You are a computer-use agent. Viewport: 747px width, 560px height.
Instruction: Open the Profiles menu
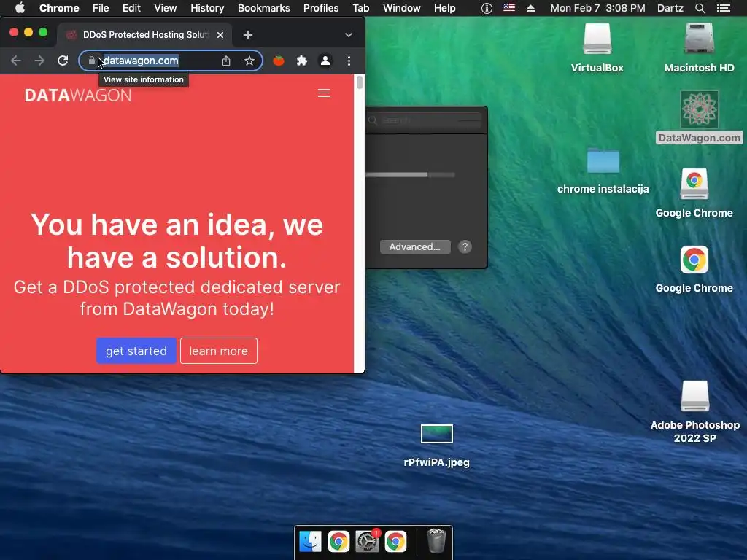(x=321, y=8)
